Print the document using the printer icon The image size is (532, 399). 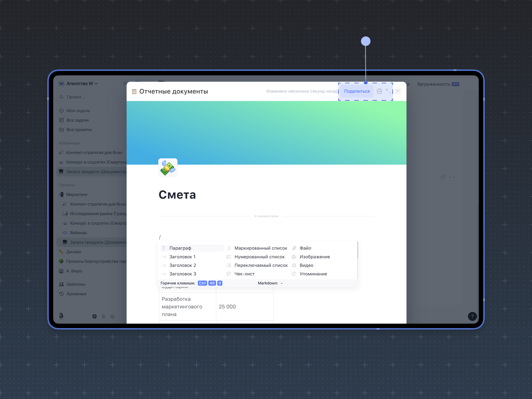point(379,91)
